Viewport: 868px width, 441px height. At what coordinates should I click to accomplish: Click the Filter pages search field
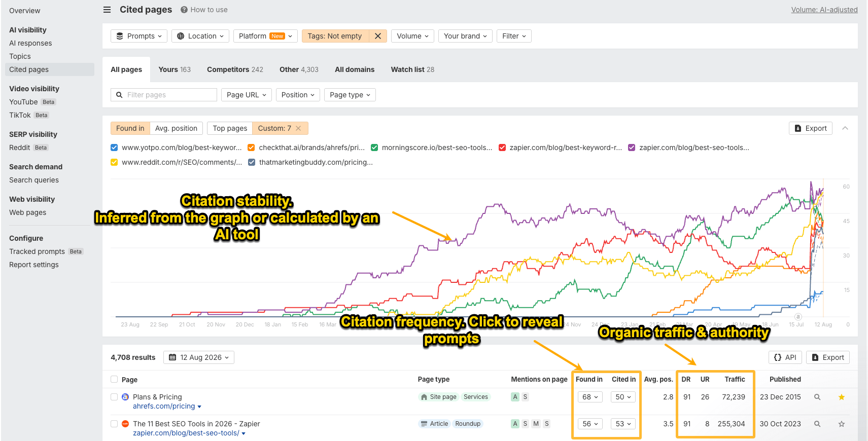[x=164, y=95]
